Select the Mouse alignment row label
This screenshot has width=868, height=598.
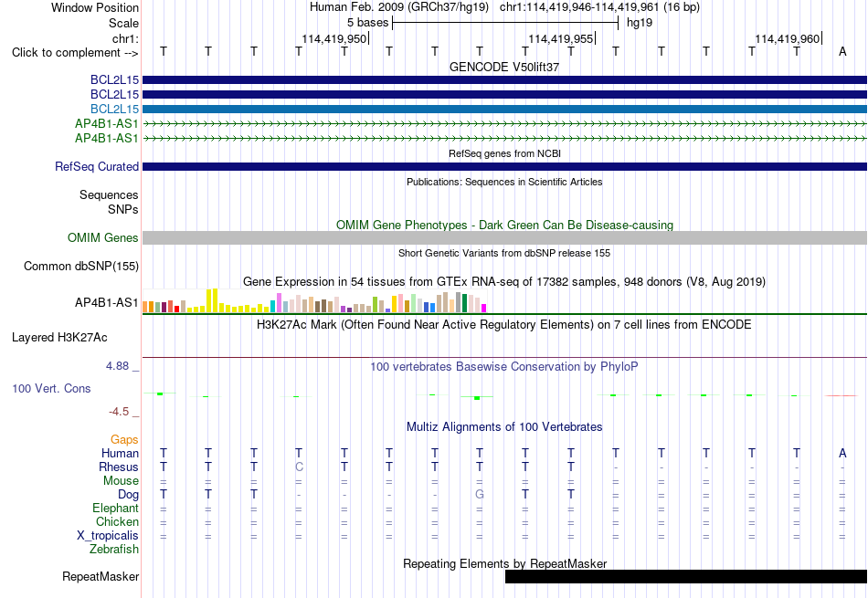121,481
